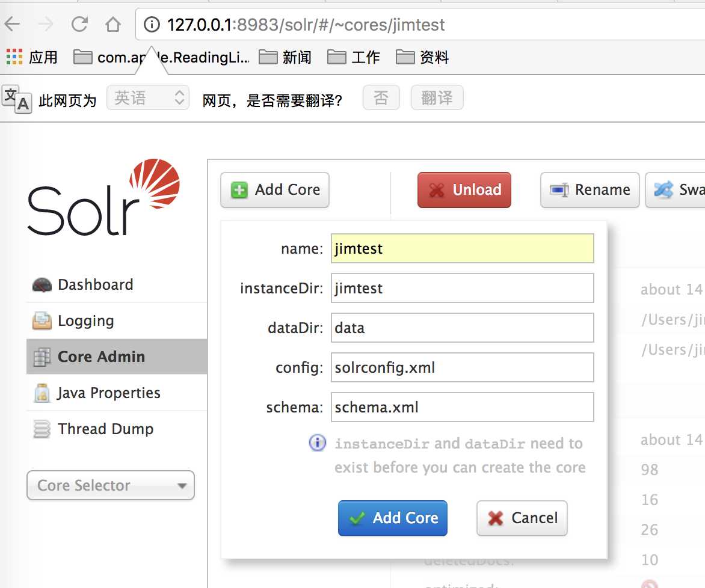This screenshot has width=705, height=588.
Task: Click the schema field with schema.xml
Action: click(x=463, y=407)
